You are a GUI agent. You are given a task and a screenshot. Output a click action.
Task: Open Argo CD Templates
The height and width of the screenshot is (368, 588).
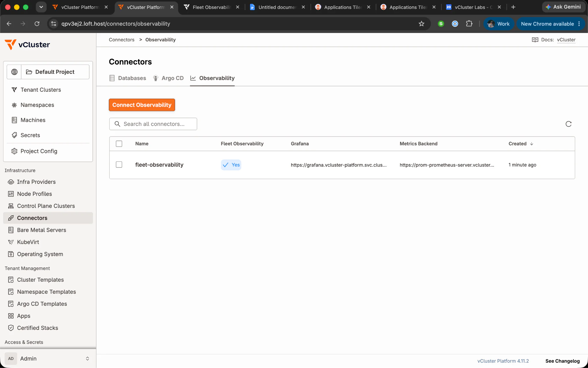pos(42,304)
